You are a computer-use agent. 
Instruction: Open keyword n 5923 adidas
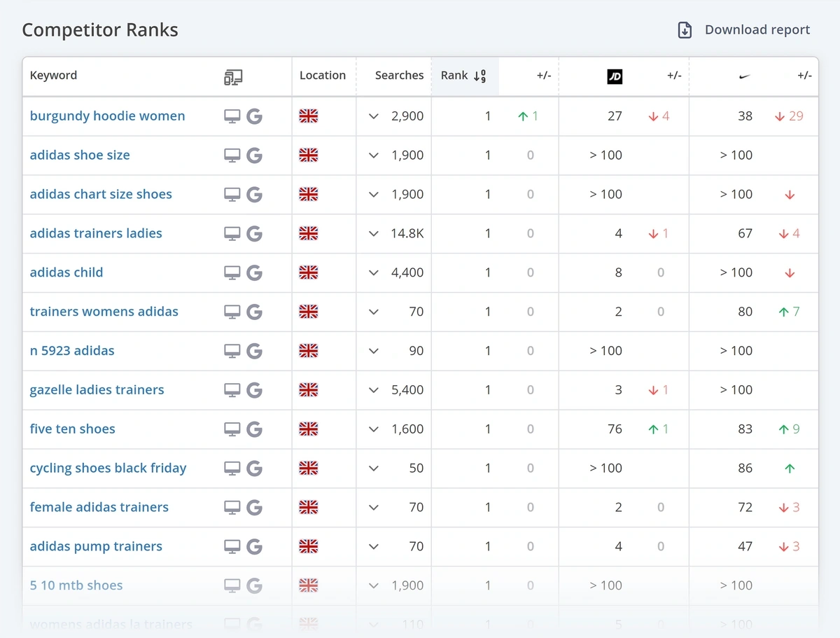click(72, 351)
